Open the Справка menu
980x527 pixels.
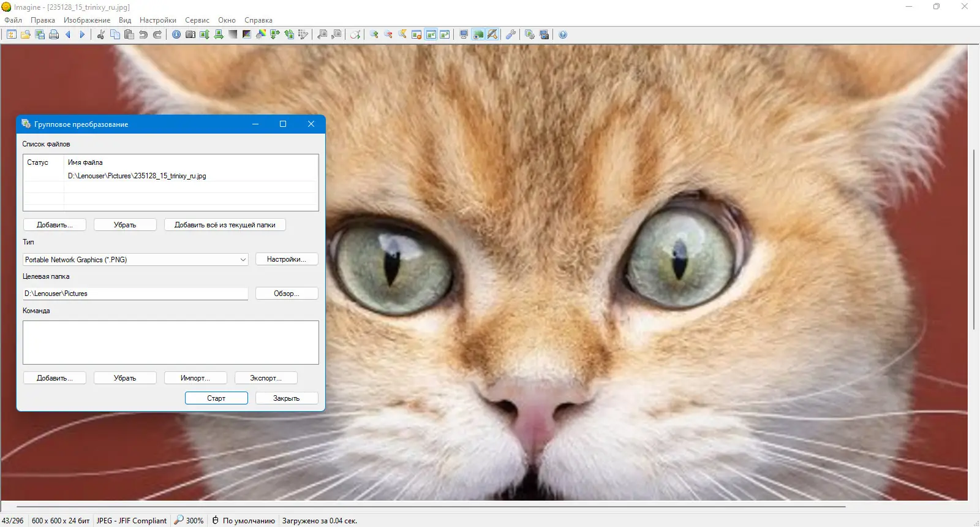258,20
